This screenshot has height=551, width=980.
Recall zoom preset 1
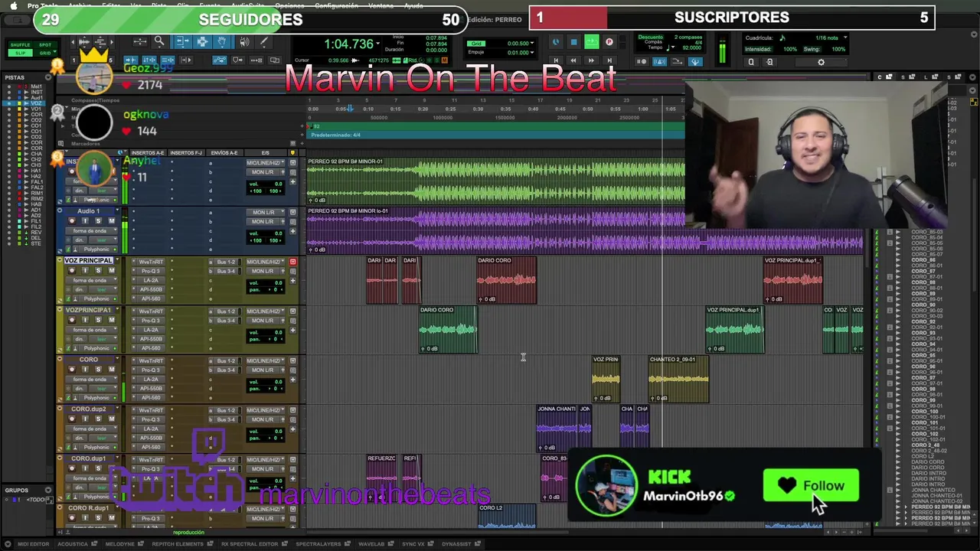[74, 60]
